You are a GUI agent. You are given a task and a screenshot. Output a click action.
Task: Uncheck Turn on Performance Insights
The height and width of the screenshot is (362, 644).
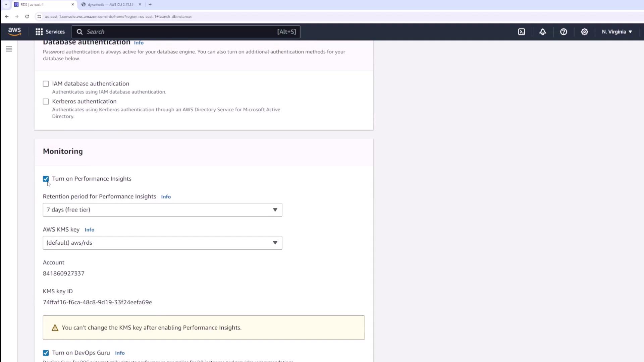pyautogui.click(x=46, y=179)
